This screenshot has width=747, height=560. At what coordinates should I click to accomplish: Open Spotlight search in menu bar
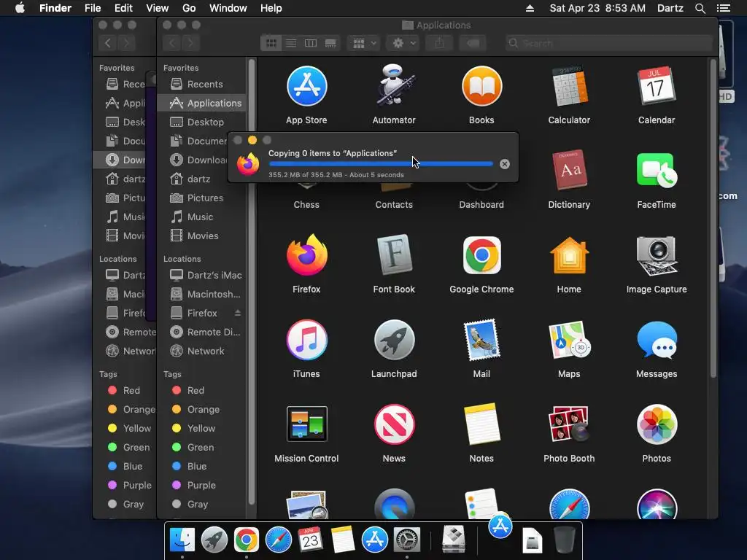coord(700,8)
